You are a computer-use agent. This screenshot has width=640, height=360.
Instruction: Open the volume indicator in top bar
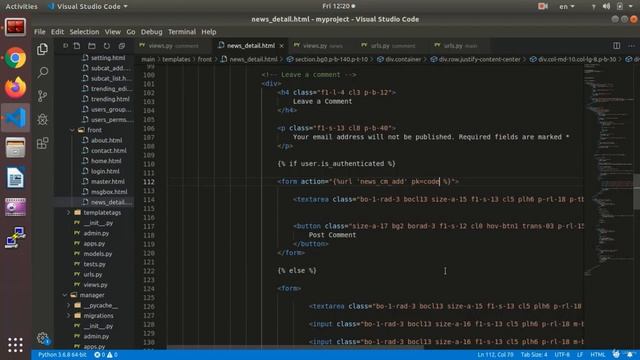pos(607,6)
